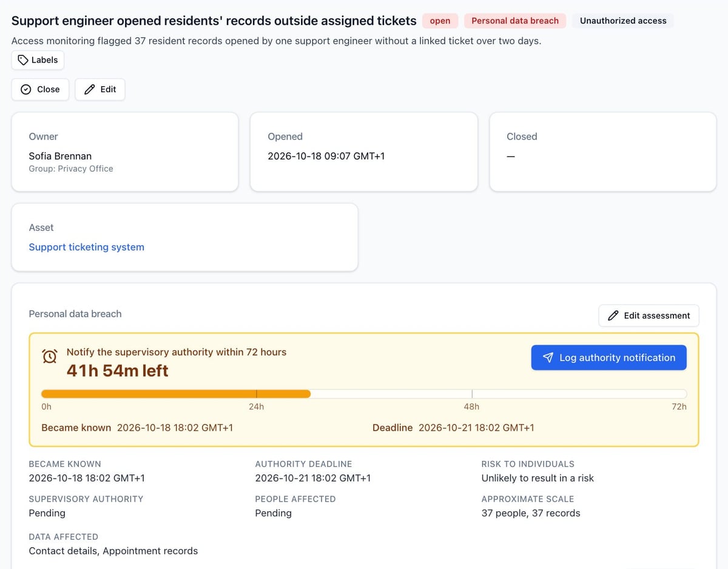This screenshot has width=728, height=569.
Task: Edit the incident details
Action: click(x=100, y=89)
